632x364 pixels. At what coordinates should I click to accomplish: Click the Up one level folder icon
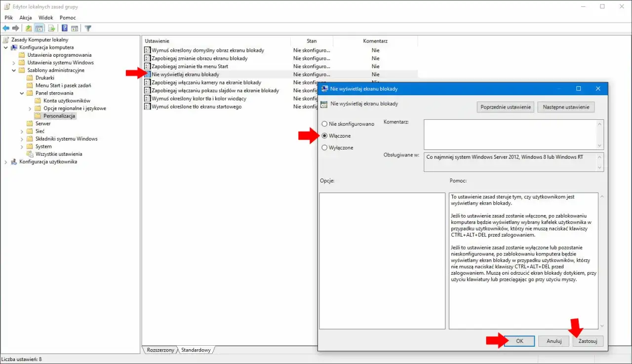pos(29,28)
